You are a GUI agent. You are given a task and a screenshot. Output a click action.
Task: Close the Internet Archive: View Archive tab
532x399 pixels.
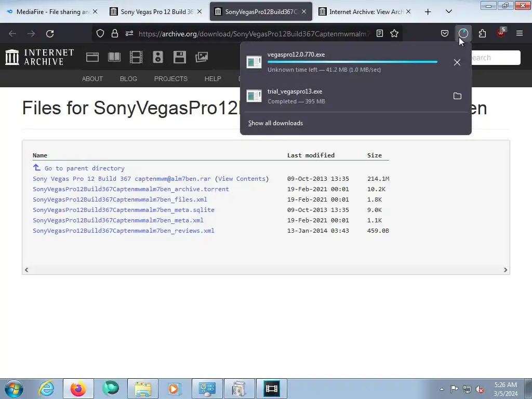coord(408,11)
